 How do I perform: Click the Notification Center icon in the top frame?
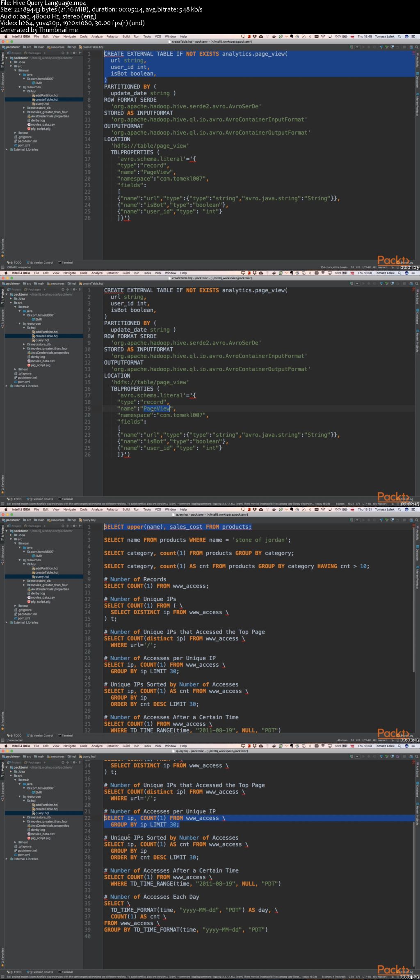tap(413, 37)
